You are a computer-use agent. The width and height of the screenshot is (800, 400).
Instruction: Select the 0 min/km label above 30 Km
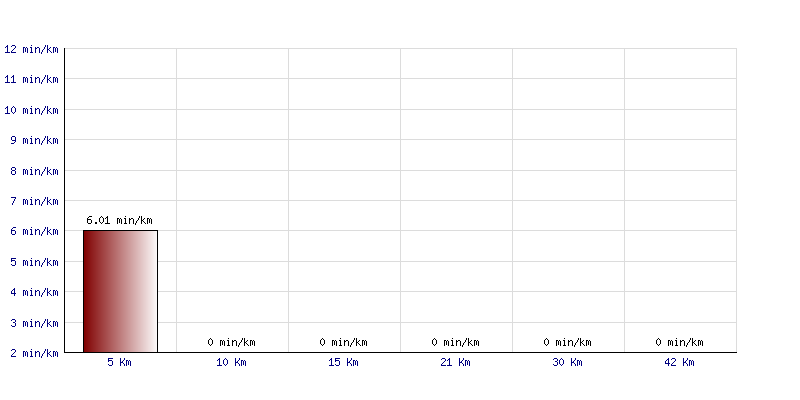pos(567,342)
